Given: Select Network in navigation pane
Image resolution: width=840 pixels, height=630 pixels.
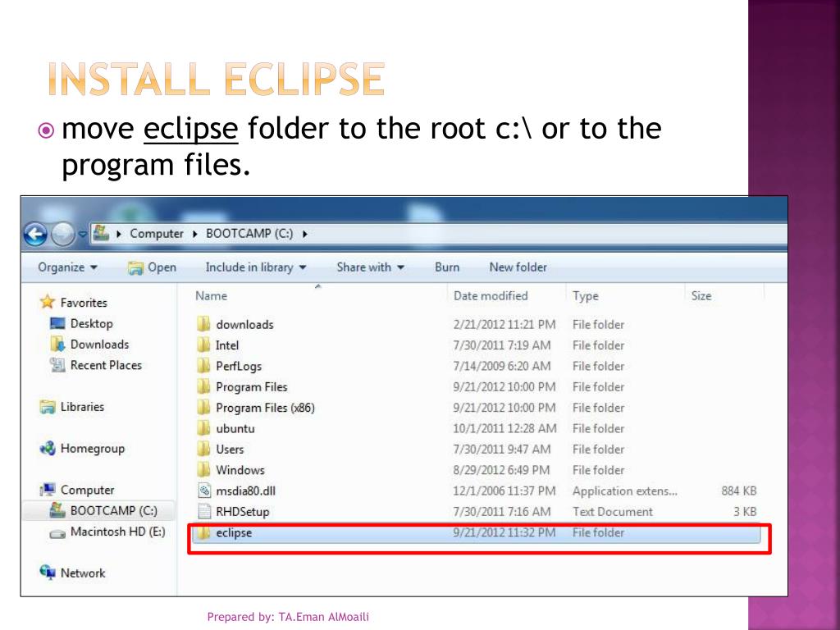Looking at the screenshot, I should 83,573.
